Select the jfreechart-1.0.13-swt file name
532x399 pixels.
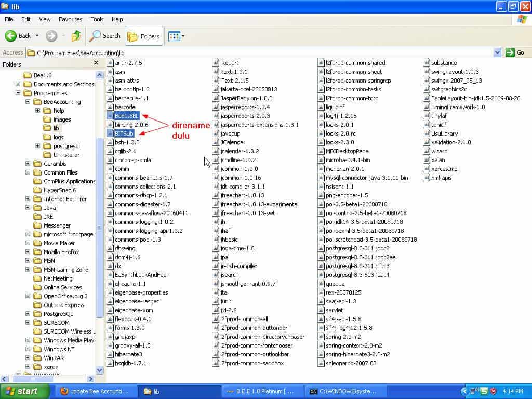coord(248,213)
